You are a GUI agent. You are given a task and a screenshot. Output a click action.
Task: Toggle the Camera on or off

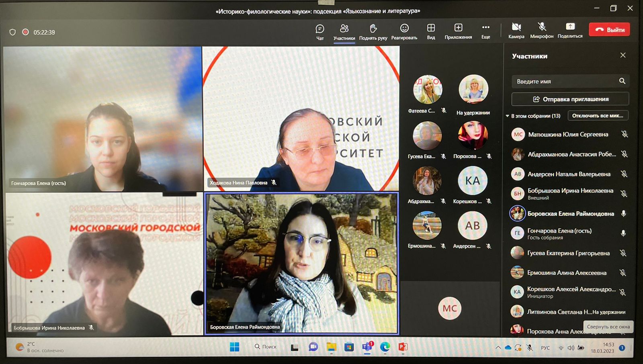click(516, 27)
